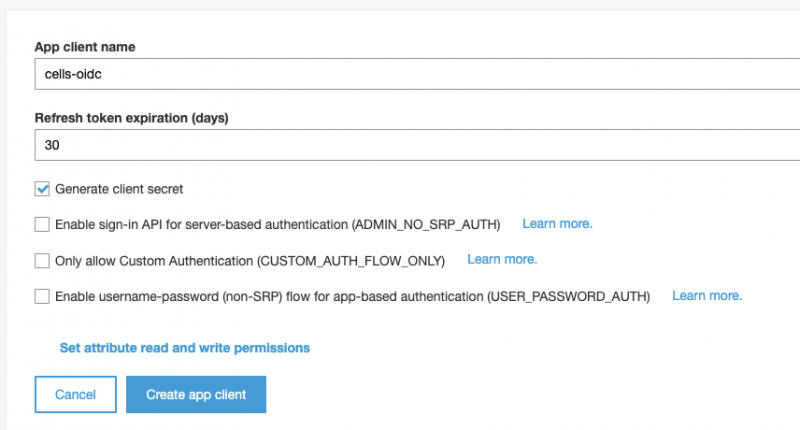Viewport: 800px width, 430px height.
Task: Tick the CUSTOM_AUTH_FLOW_ONLY checkbox
Action: click(42, 261)
